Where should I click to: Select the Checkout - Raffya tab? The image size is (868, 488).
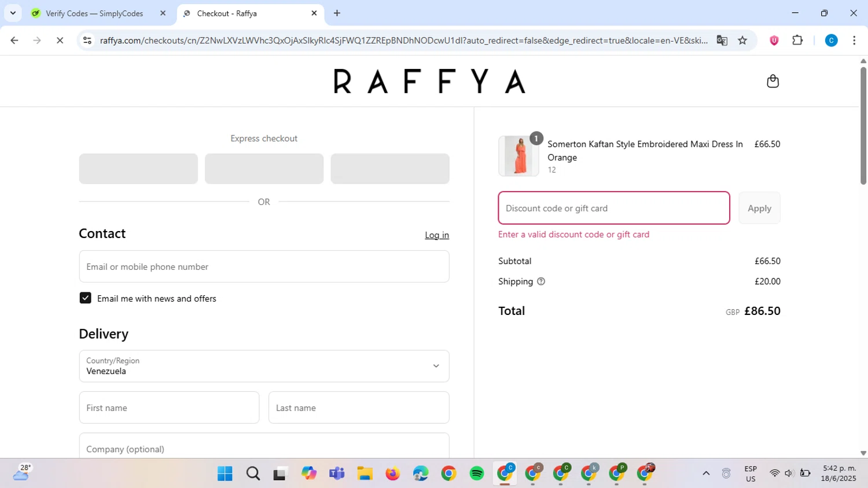click(250, 13)
